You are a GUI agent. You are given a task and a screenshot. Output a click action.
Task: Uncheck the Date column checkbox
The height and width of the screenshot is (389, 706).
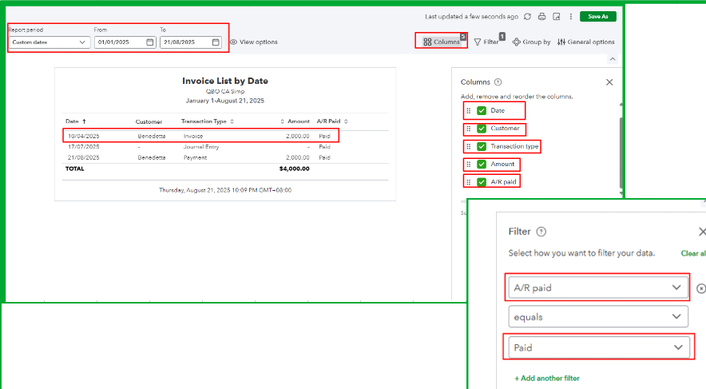(481, 111)
